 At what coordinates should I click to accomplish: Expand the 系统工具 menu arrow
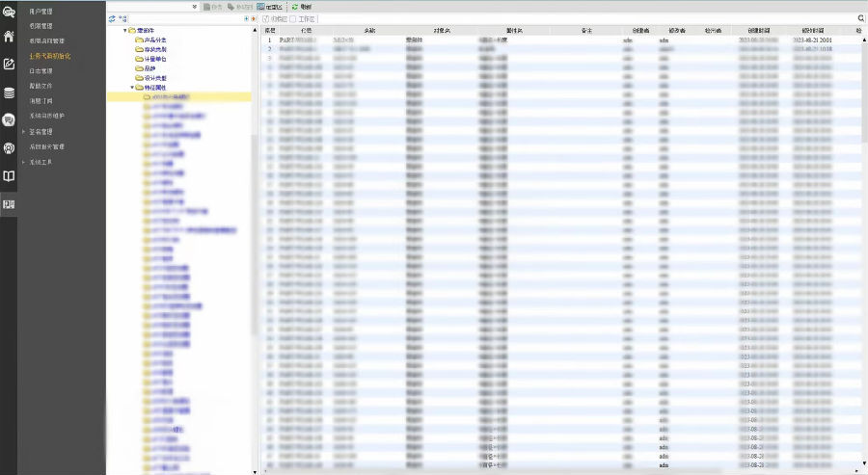23,162
